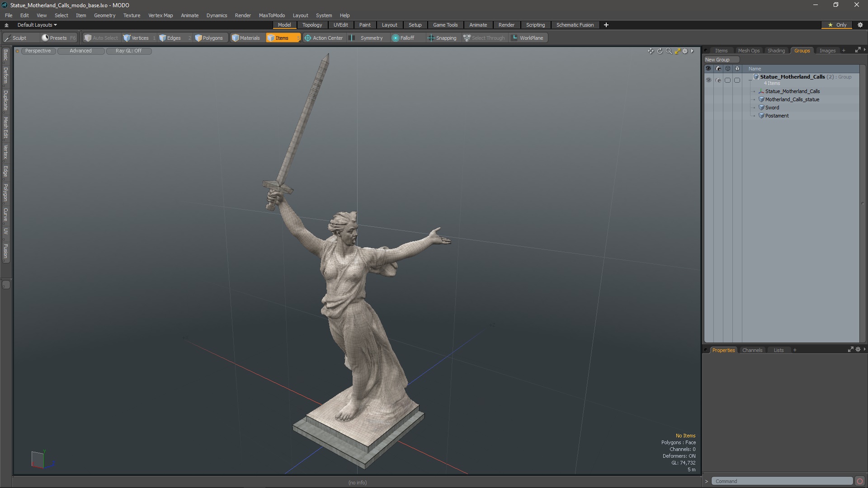868x488 pixels.
Task: Open the Default Layouts dropdown
Action: [x=37, y=25]
